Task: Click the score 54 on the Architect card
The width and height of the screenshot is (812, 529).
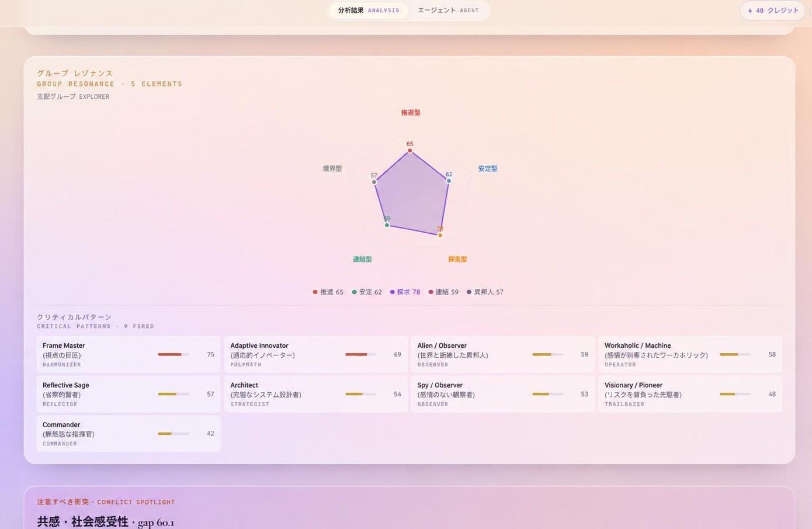Action: [397, 395]
